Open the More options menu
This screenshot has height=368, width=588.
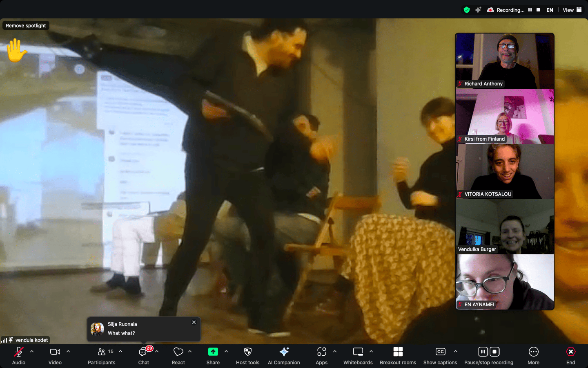(x=533, y=356)
